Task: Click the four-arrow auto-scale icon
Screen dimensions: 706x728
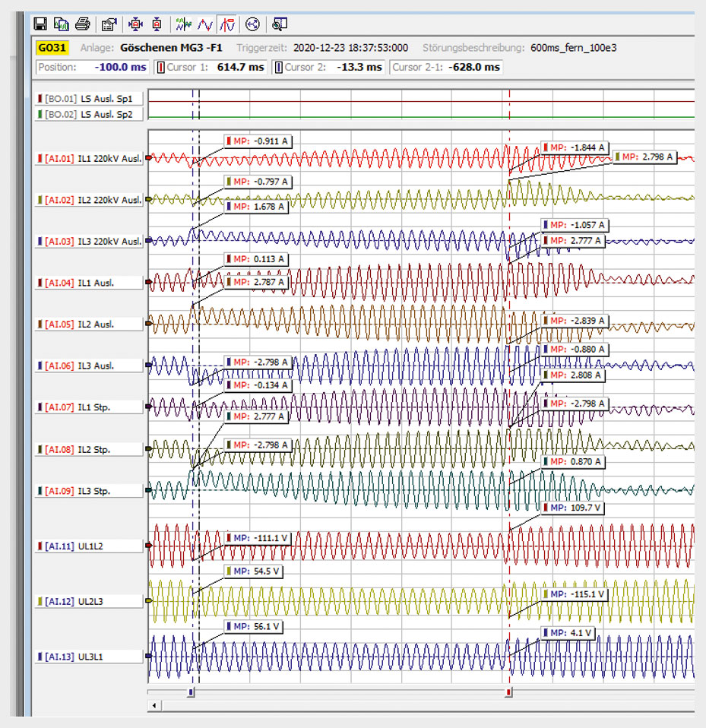Action: (x=136, y=24)
